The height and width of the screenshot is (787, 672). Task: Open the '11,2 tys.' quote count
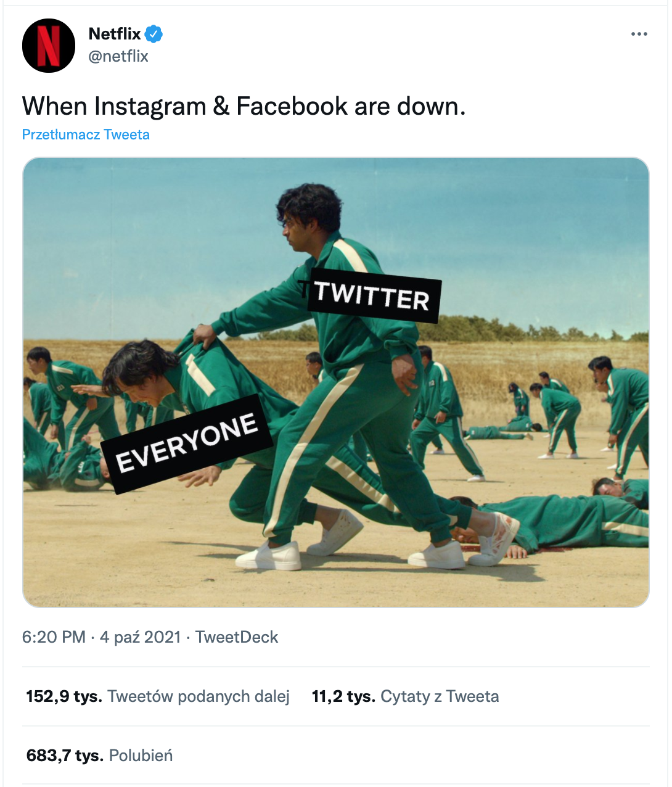point(343,696)
